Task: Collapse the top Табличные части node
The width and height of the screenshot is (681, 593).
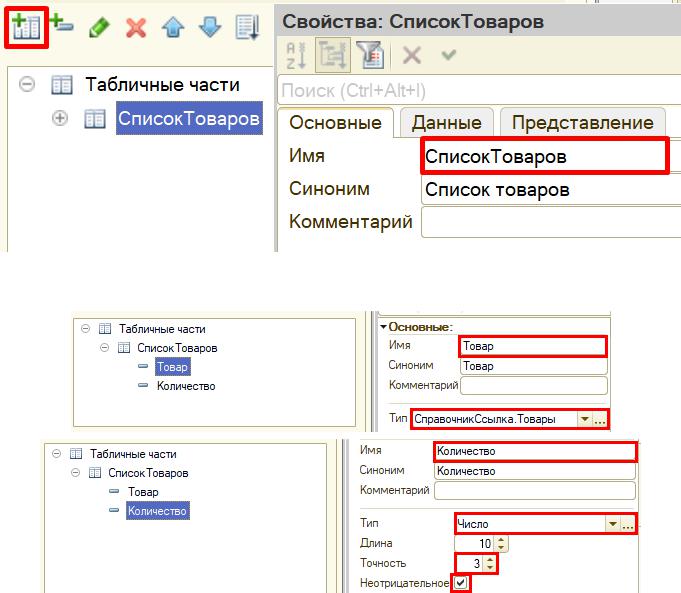Action: (27, 84)
